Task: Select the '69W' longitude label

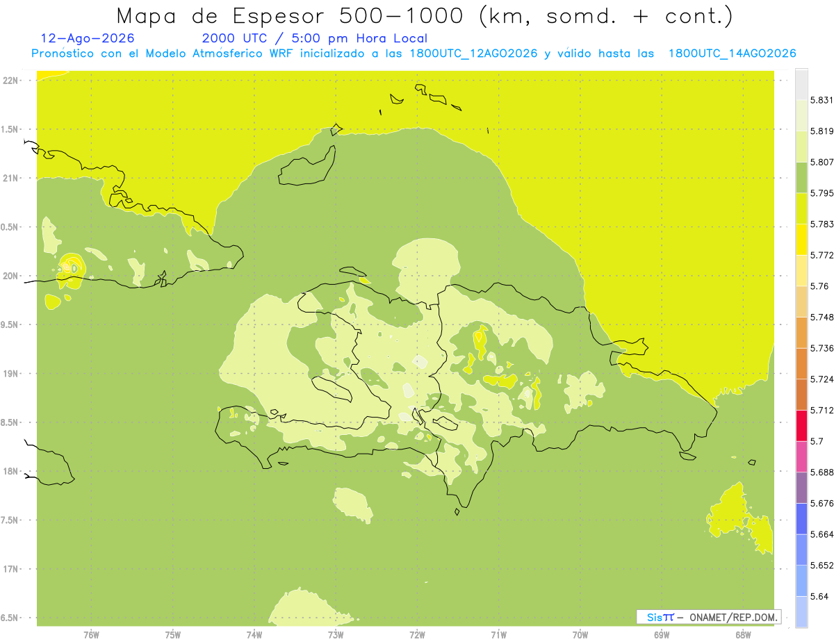Action: point(662,634)
